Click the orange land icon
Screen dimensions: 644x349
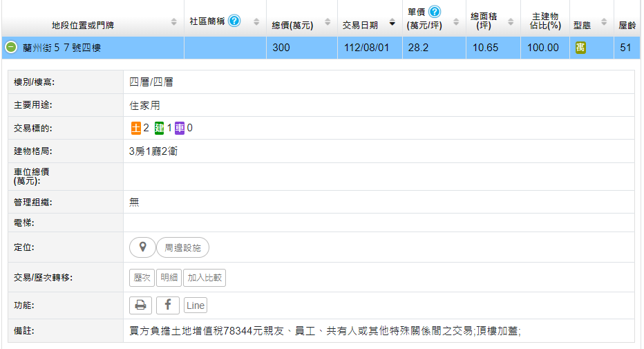136,128
